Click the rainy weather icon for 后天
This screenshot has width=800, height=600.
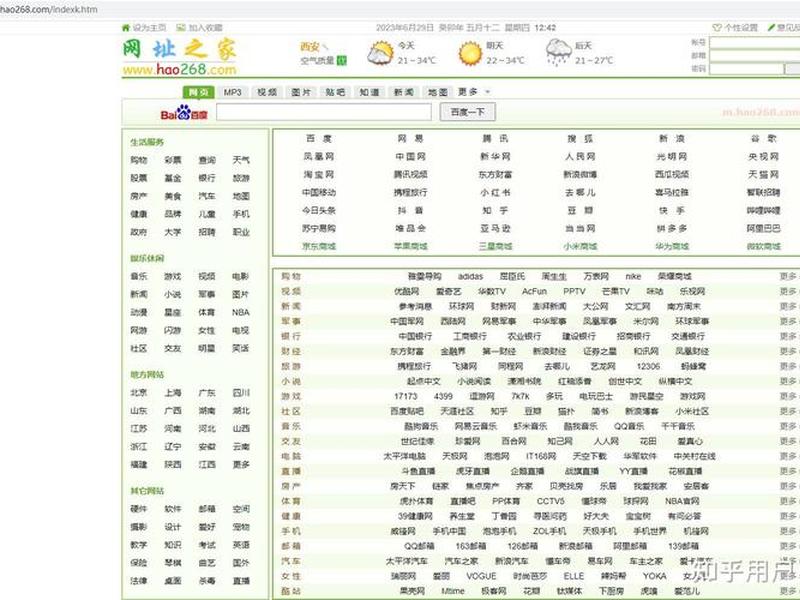click(559, 53)
